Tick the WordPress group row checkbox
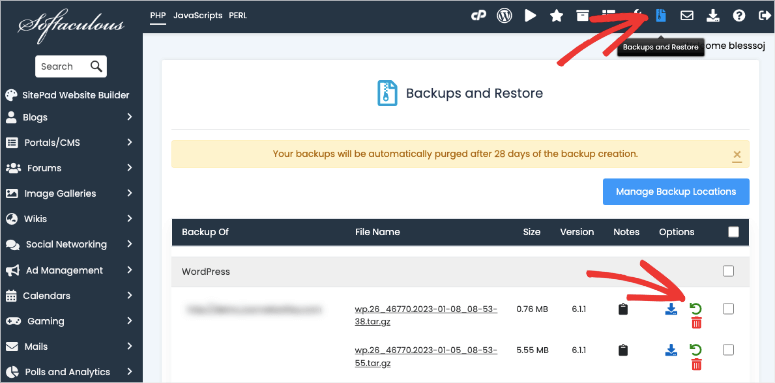Image resolution: width=775 pixels, height=383 pixels. tap(728, 271)
